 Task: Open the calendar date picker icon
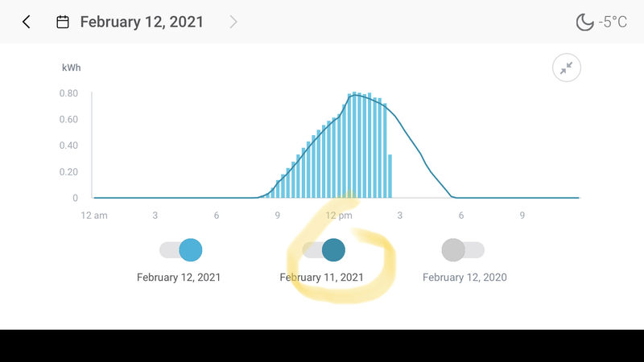63,22
